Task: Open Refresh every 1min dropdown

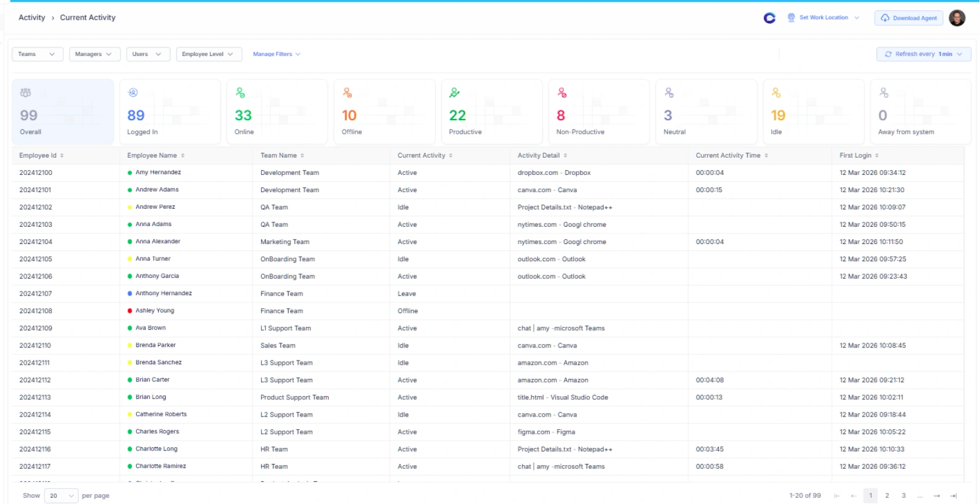Action: (923, 54)
